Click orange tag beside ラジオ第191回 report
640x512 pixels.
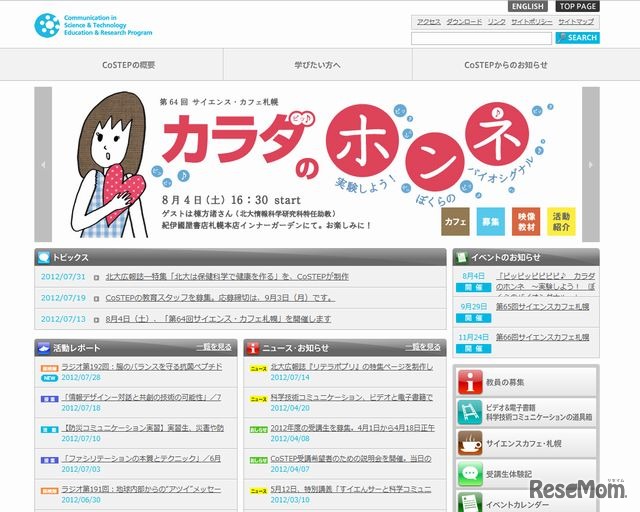point(49,491)
